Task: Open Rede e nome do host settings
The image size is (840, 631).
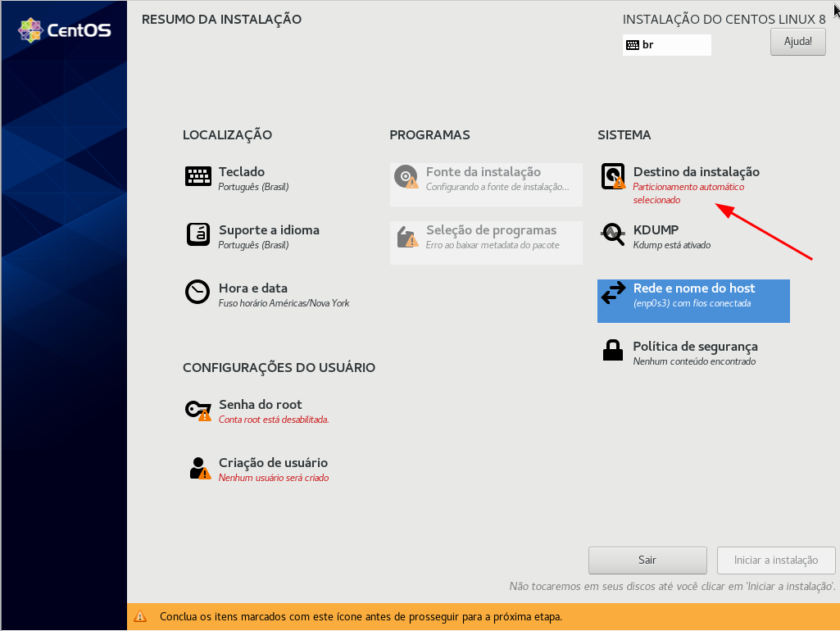Action: click(x=693, y=301)
